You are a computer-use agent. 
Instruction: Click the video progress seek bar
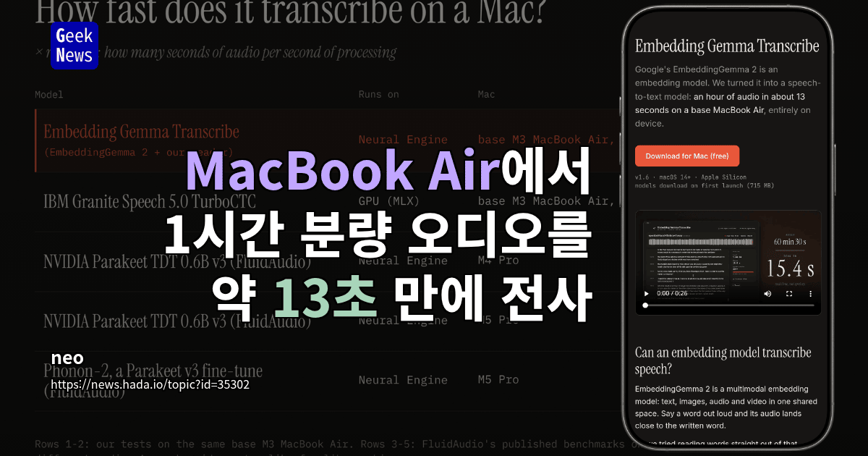pyautogui.click(x=728, y=306)
